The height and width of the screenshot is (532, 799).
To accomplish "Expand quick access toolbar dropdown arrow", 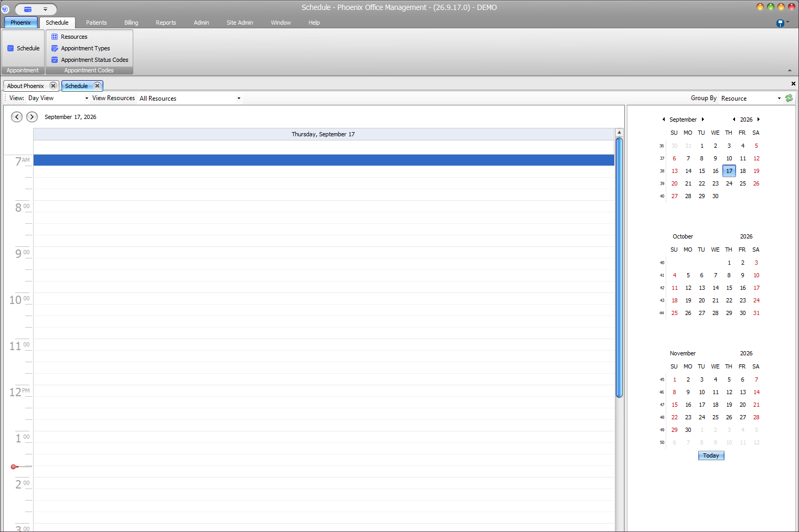I will coord(46,9).
